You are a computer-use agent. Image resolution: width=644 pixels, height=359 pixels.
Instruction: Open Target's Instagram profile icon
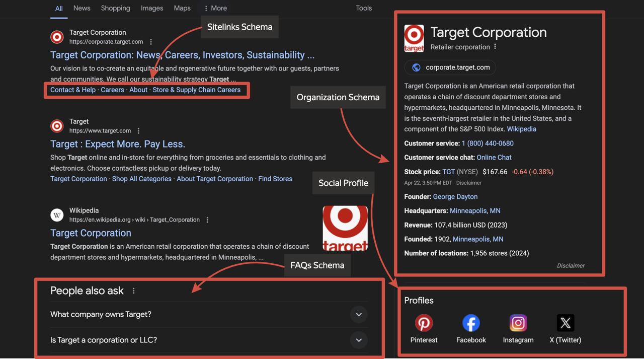coord(518,323)
